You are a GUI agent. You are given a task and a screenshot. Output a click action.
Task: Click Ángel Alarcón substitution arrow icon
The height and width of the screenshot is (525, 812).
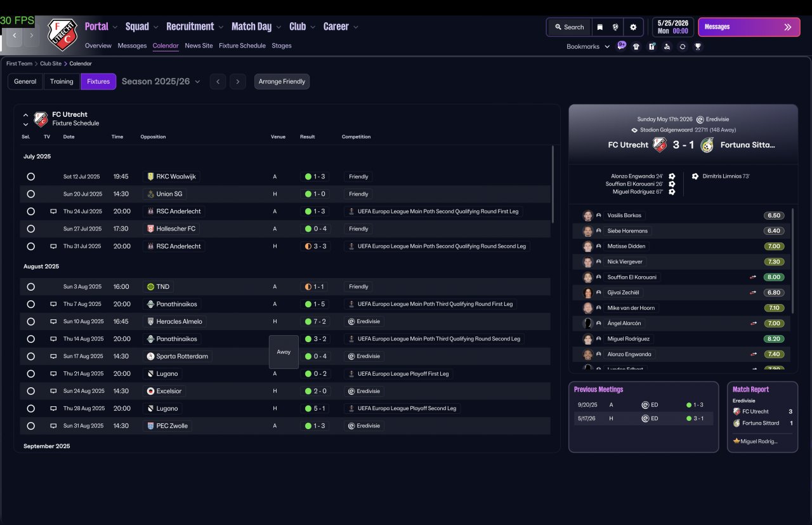[x=754, y=324]
